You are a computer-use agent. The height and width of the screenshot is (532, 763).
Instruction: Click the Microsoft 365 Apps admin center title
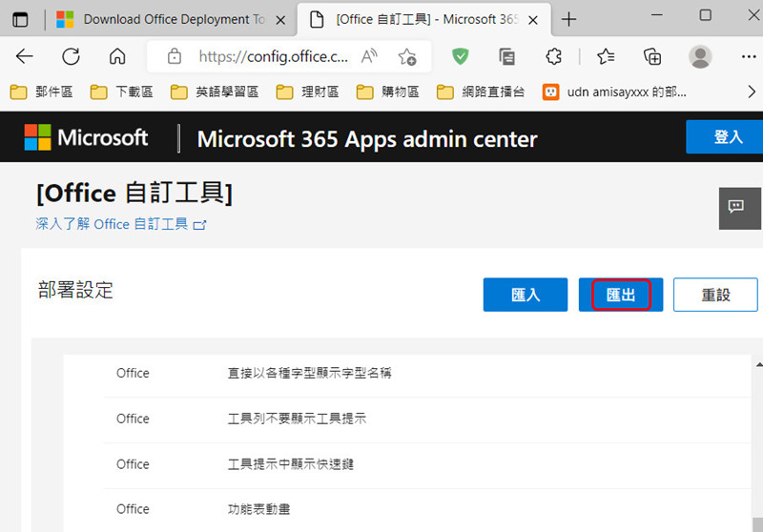[367, 139]
